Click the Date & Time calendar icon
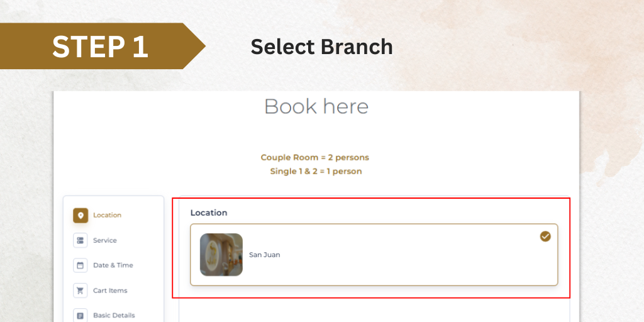Viewport: 644px width, 322px height. tap(80, 265)
